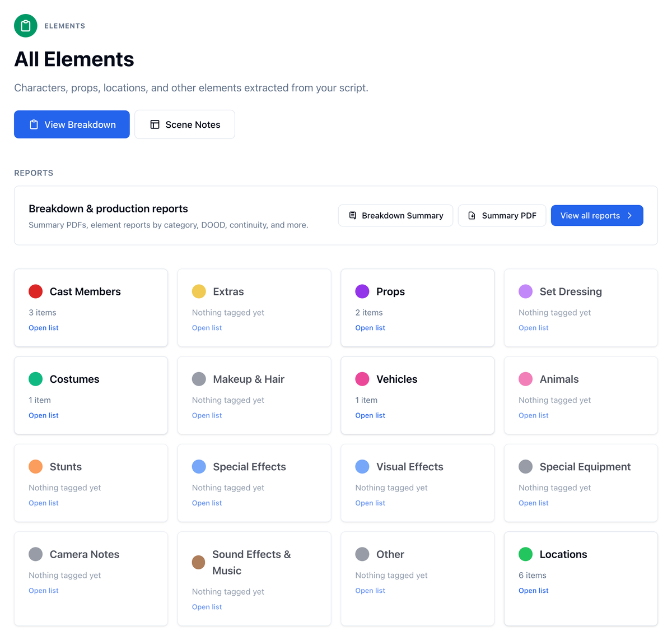Image resolution: width=672 pixels, height=640 pixels.
Task: Click the '6 items' count under Locations
Action: point(533,576)
